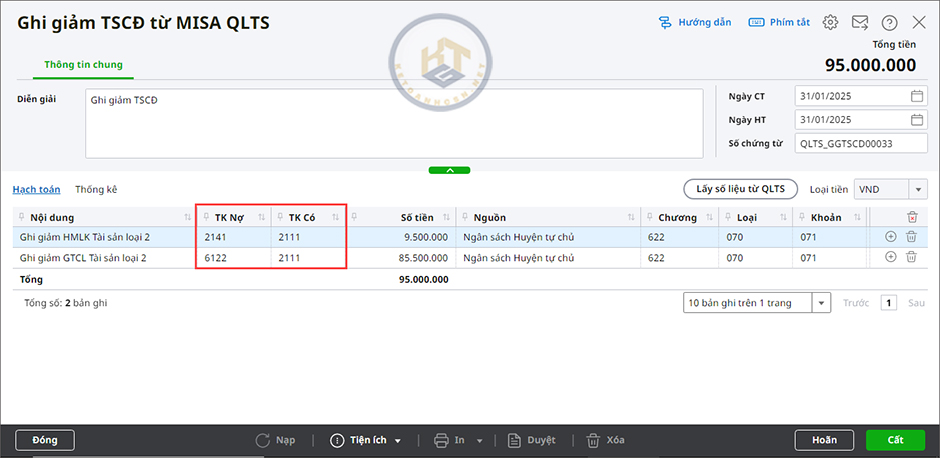The height and width of the screenshot is (458, 940).
Task: Open records per page dropdown
Action: pos(821,303)
